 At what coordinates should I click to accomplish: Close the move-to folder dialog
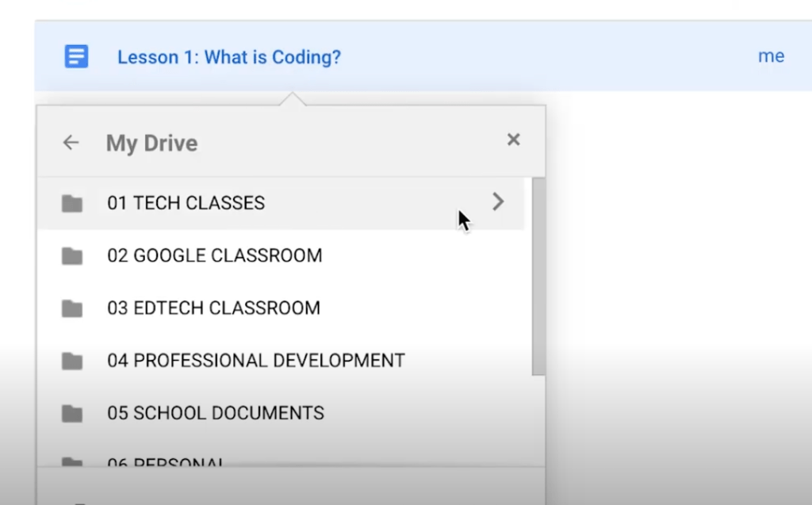click(x=513, y=140)
